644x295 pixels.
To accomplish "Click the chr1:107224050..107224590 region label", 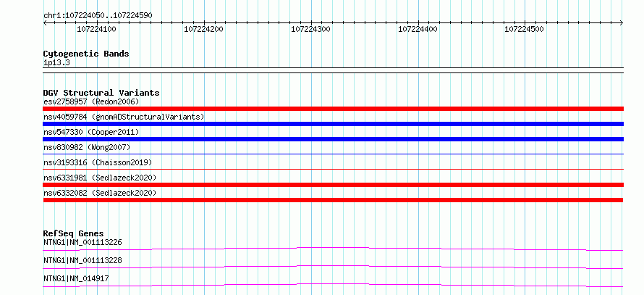I will (98, 16).
